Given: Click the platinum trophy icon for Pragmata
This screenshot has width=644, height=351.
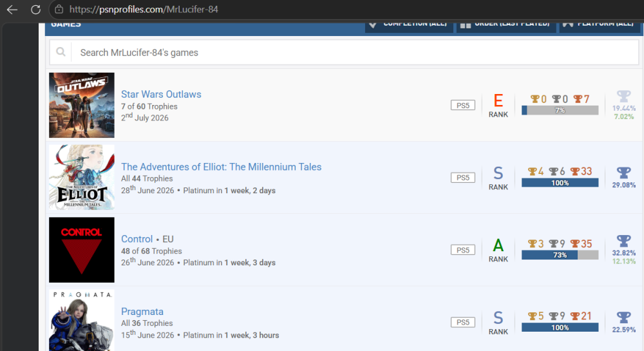Looking at the screenshot, I should [x=623, y=317].
